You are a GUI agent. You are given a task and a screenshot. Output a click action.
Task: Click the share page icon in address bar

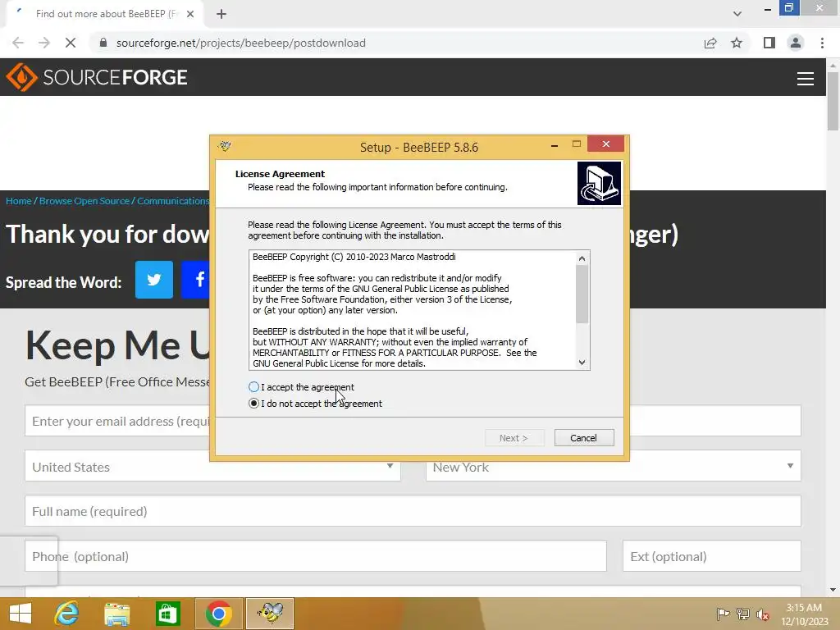[710, 43]
